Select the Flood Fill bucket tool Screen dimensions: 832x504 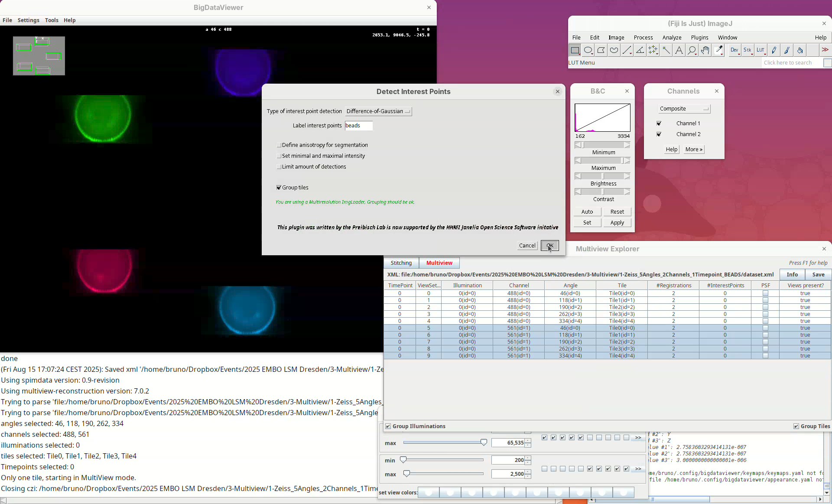coord(800,50)
